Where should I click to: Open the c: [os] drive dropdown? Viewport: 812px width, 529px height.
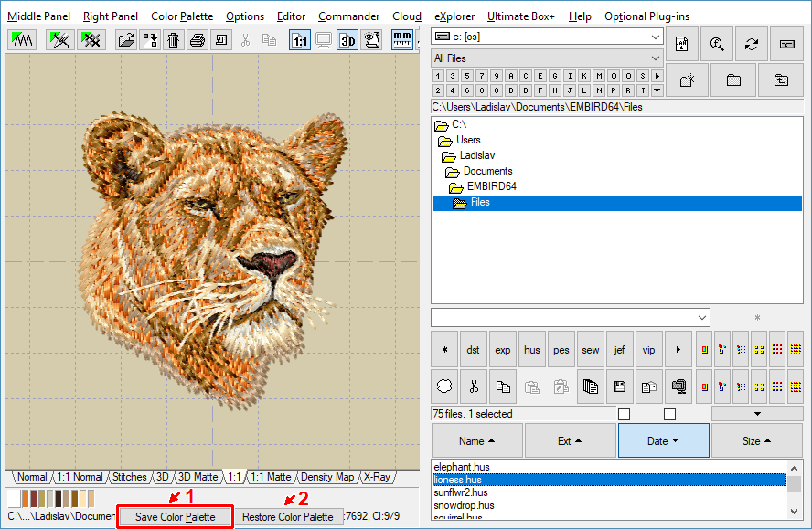[656, 37]
